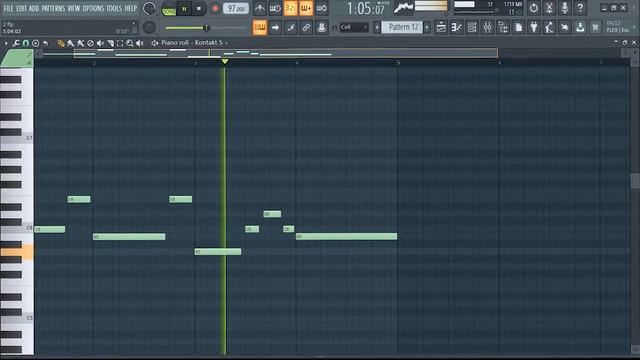This screenshot has height=360, width=640.
Task: Open the TOOLS menu
Action: click(x=114, y=8)
